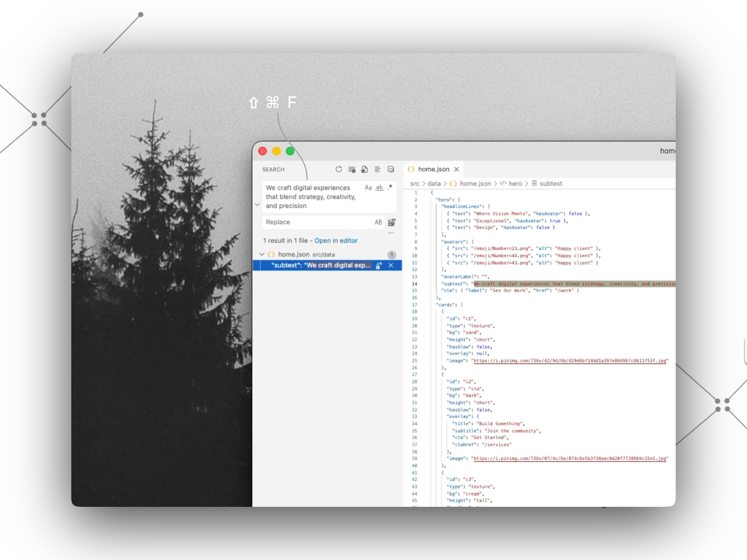Click "Exceptional" value on line 5
Screen dimensions: 747x560
click(x=491, y=221)
